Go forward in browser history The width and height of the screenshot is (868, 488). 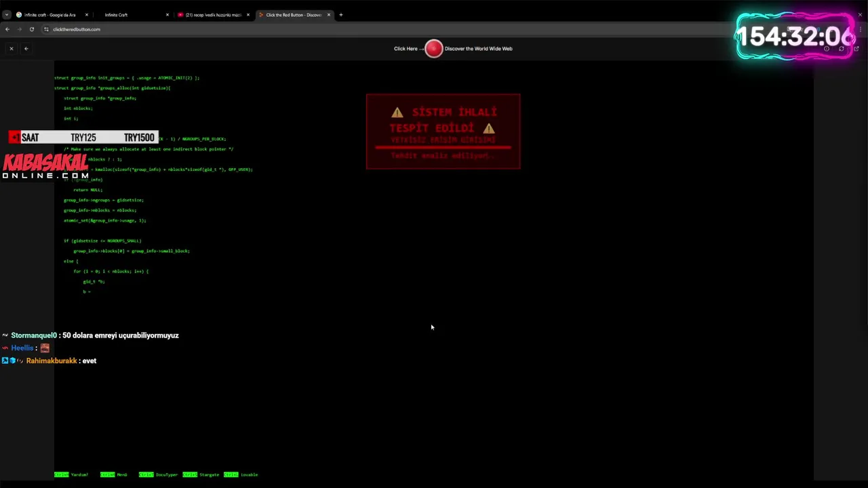[x=19, y=29]
